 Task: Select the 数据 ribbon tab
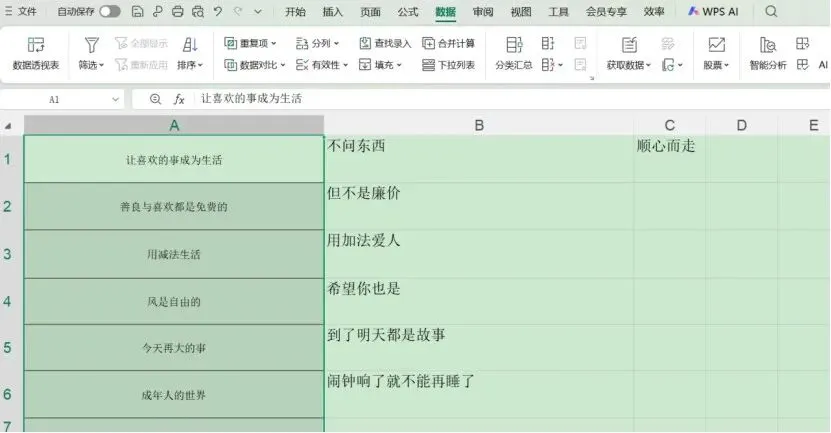coord(446,12)
